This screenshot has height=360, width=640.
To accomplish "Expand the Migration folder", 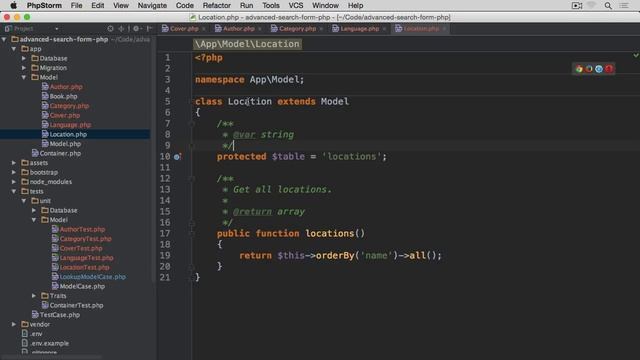I will click(24, 68).
